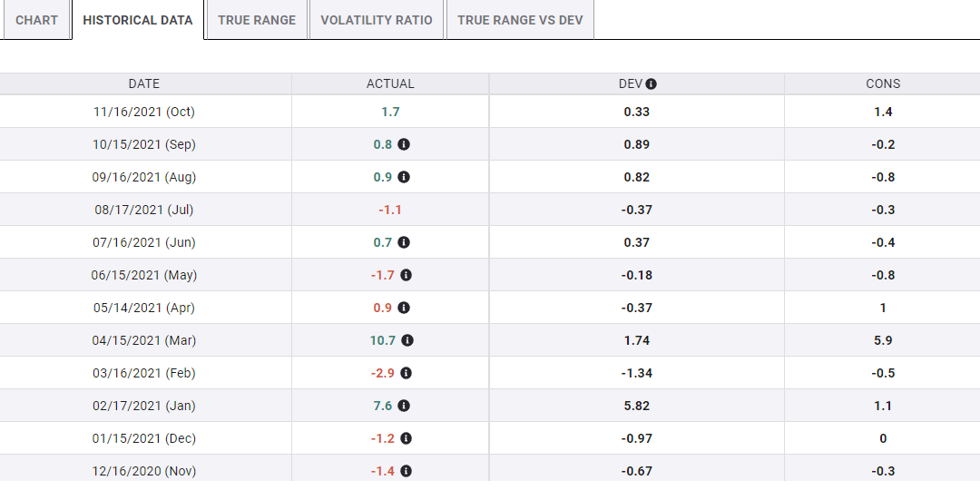980x490 pixels.
Task: Click info icon next to -1.2 actual value
Action: click(x=406, y=438)
